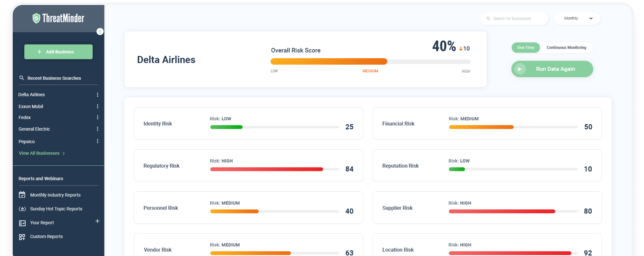The image size is (644, 256).
Task: Click the Sunday Hot Topic Reports icon
Action: tap(22, 209)
